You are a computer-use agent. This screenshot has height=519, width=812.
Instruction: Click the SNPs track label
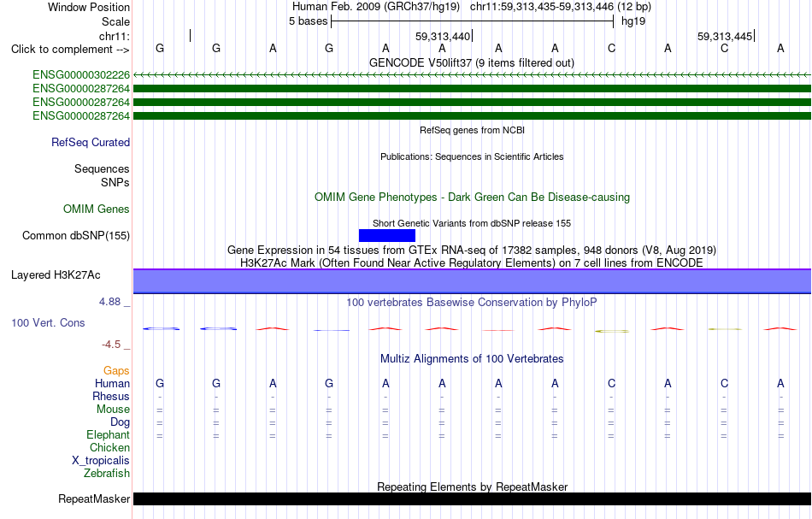(115, 182)
